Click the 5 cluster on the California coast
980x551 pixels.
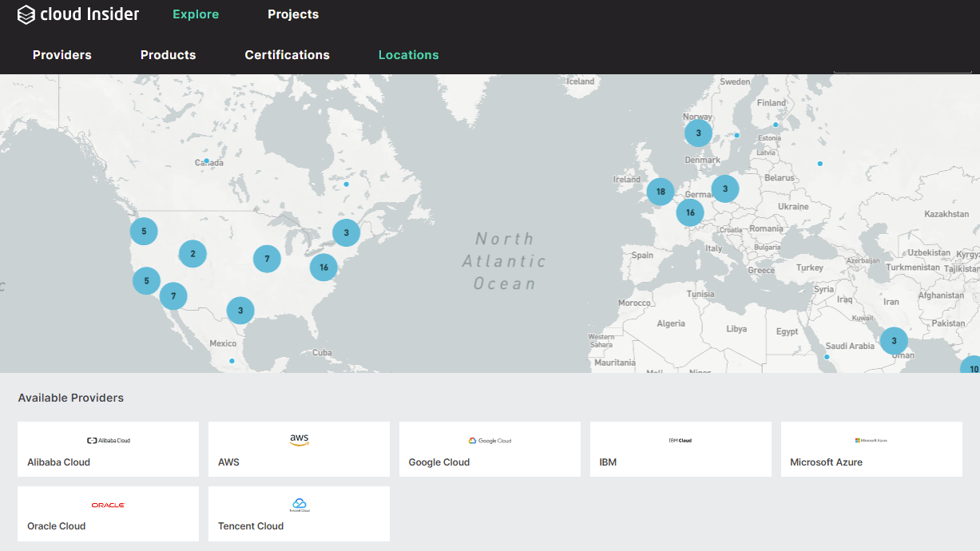point(146,281)
